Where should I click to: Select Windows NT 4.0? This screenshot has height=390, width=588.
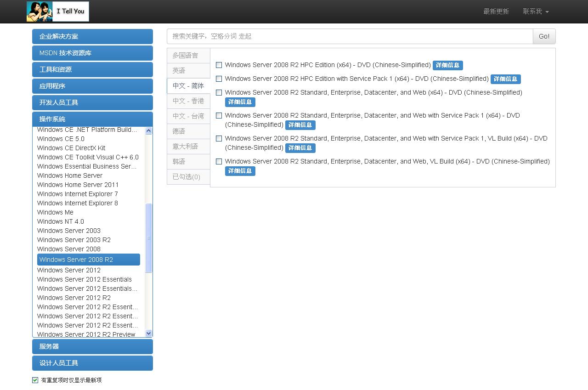(x=61, y=221)
